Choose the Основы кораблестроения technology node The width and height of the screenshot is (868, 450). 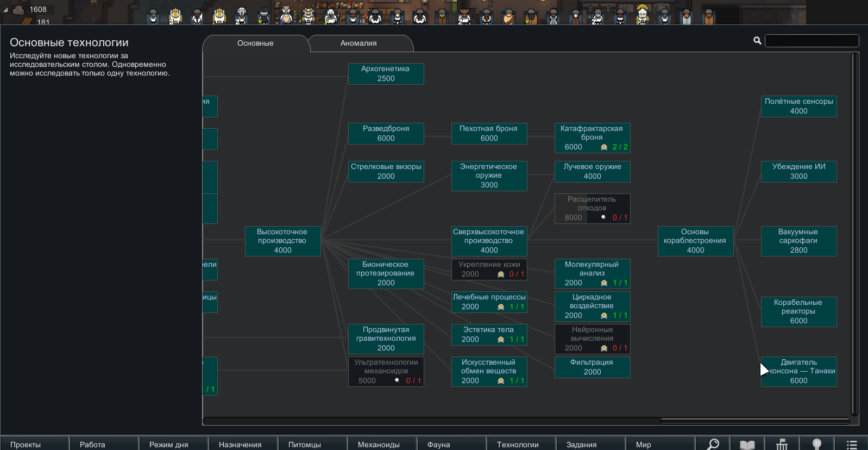(695, 241)
